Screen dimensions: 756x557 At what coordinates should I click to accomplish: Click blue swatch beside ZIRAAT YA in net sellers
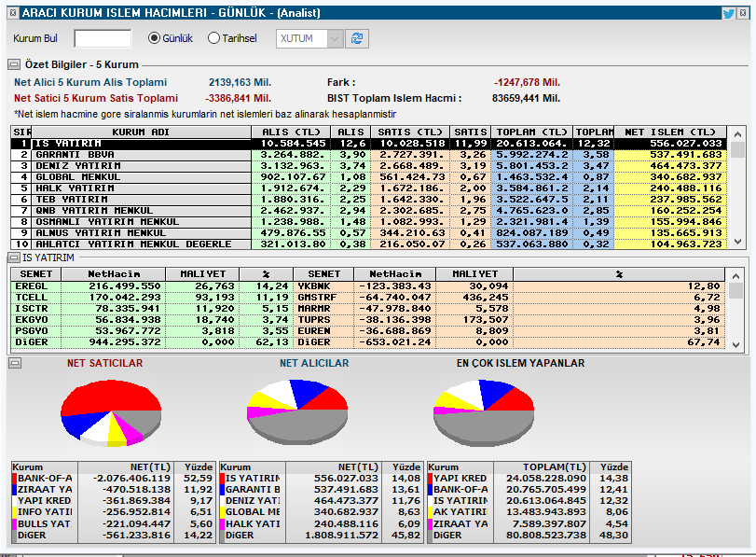click(15, 490)
